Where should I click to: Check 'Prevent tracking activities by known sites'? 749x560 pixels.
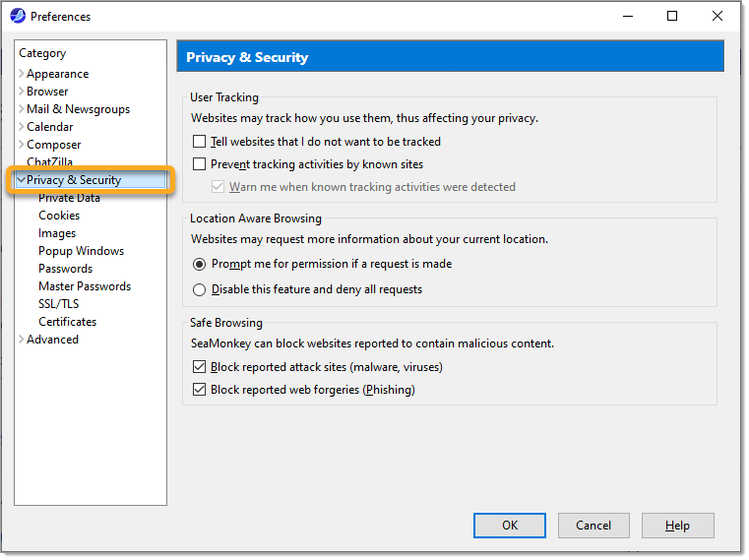click(200, 164)
